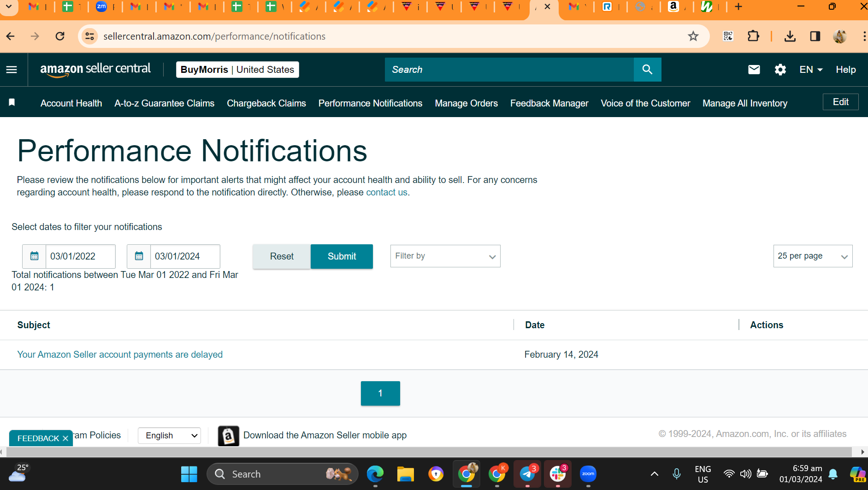Open the end date calendar picker icon
868x490 pixels.
click(139, 256)
